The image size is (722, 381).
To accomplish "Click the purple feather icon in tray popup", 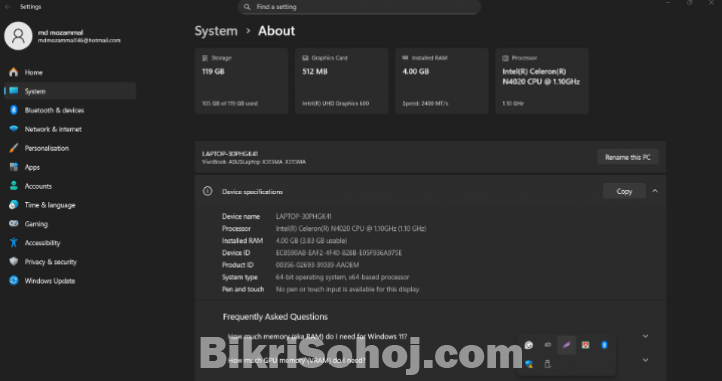I will pyautogui.click(x=566, y=345).
